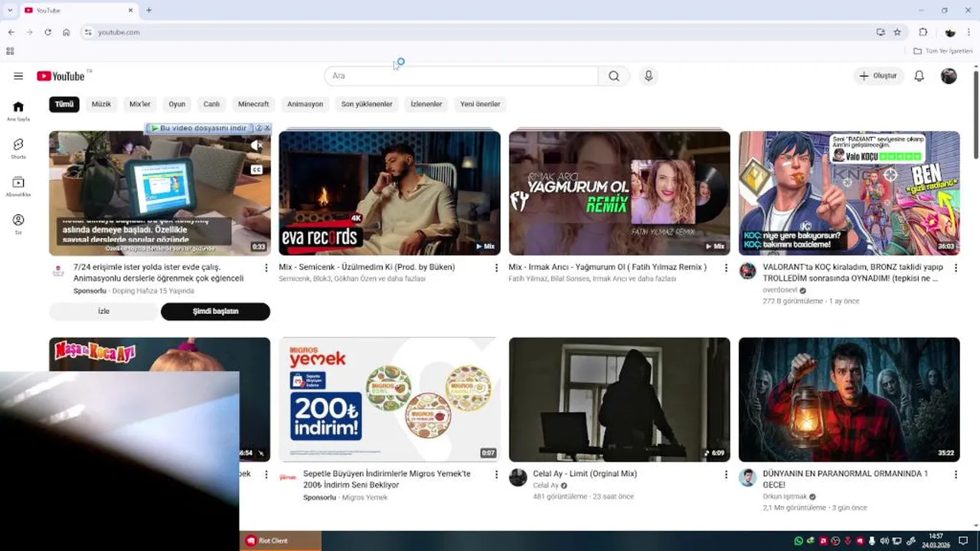Open the YouTube hamburger guide menu
Image resolution: width=980 pixels, height=551 pixels.
[x=18, y=76]
